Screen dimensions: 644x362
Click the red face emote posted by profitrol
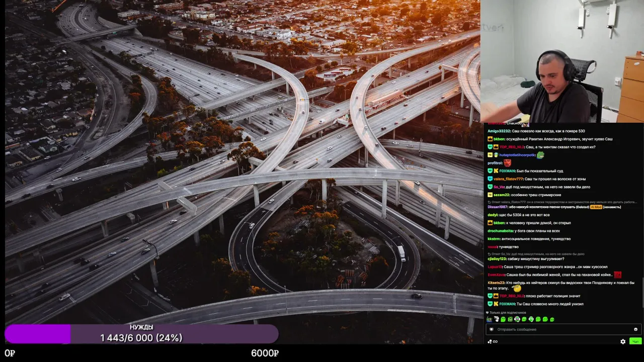508,163
